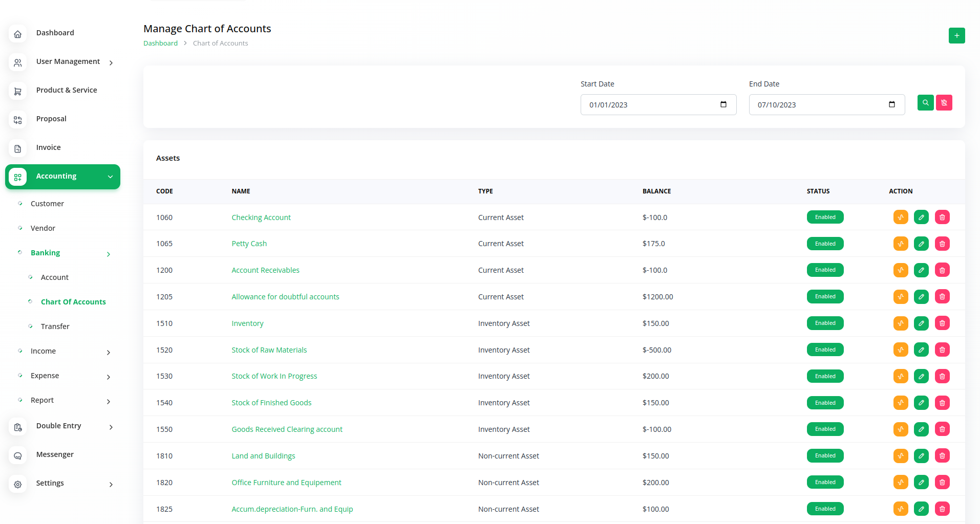Delete the Checking Account row
980x524 pixels.
(942, 217)
